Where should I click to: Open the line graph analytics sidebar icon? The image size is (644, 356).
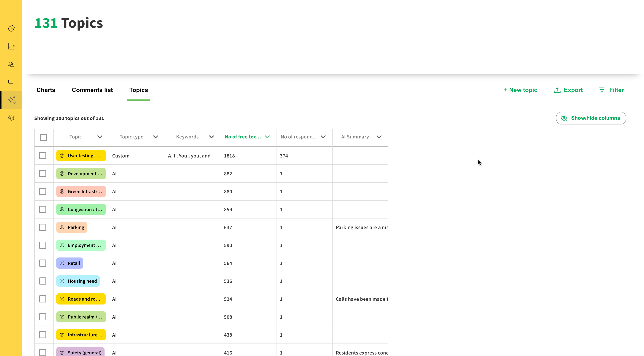click(11, 47)
